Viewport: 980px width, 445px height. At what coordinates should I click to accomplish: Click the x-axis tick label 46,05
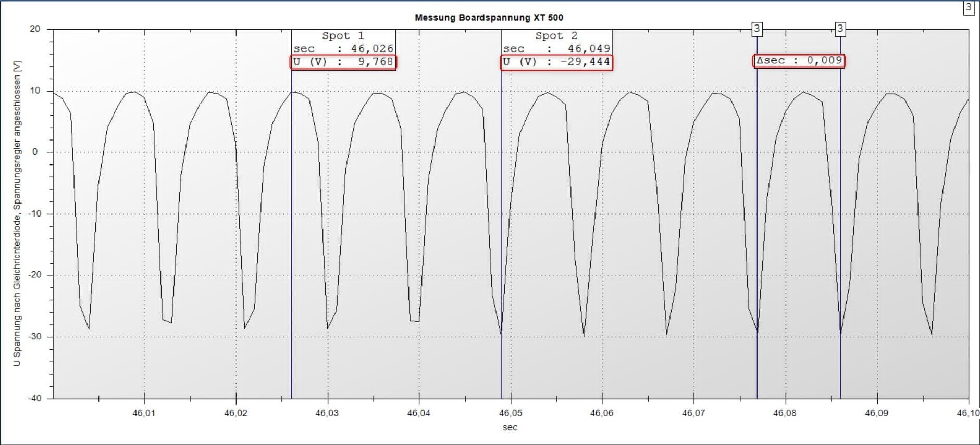pos(510,413)
